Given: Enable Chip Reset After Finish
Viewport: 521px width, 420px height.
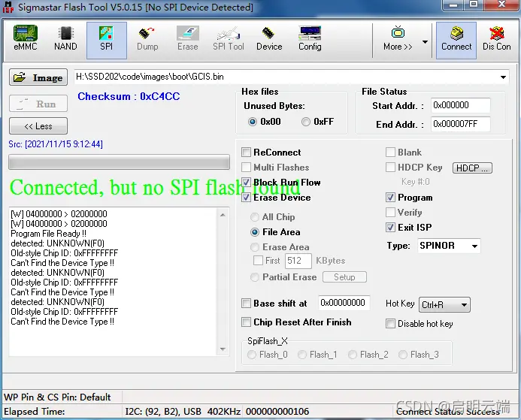Looking at the screenshot, I should click(246, 322).
